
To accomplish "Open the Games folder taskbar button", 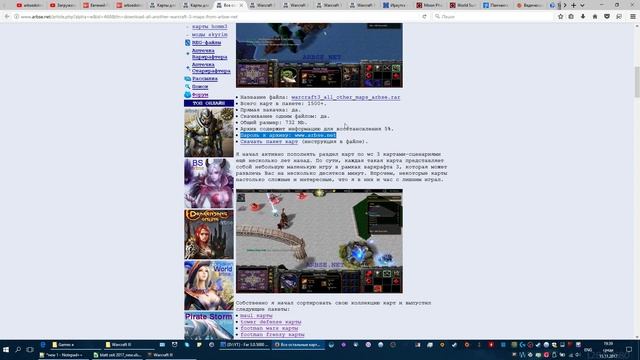I will tap(75, 345).
